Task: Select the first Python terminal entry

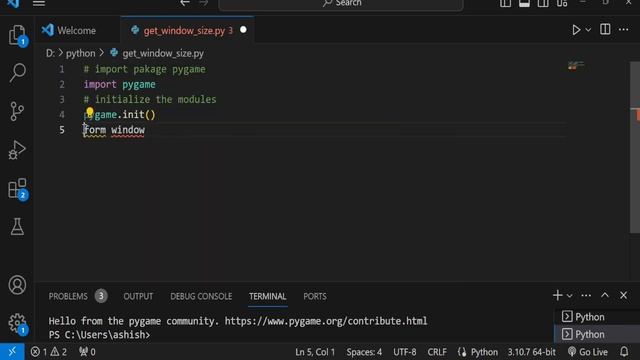Action: [597, 317]
